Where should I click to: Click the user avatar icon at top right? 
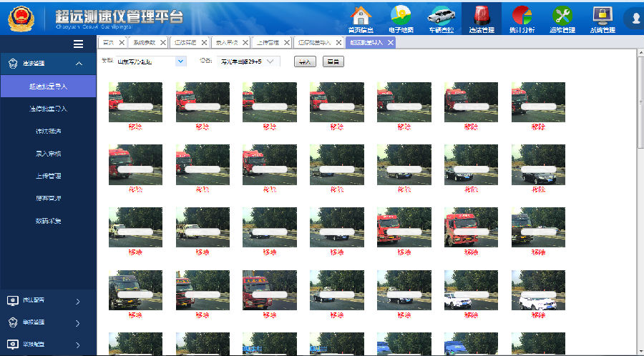634,19
